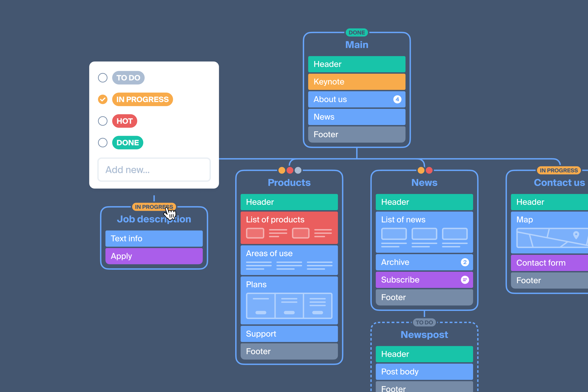Click the gray status dot above Products
This screenshot has width=588, height=392.
pyautogui.click(x=298, y=171)
